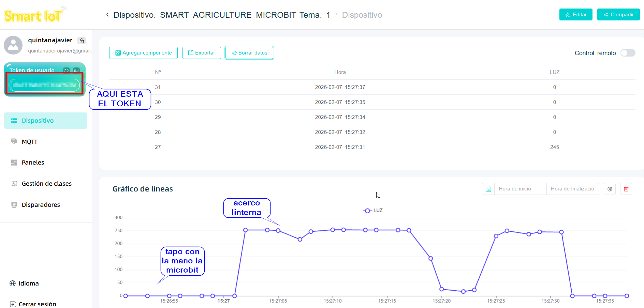
Task: Toggle the Control remoto switch
Action: click(x=628, y=53)
